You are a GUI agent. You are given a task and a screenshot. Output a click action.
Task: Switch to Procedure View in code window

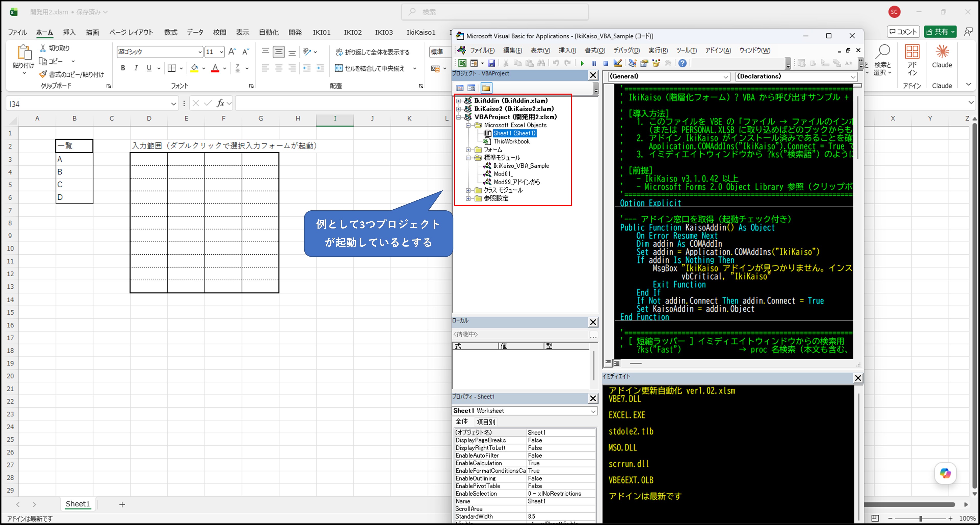608,363
